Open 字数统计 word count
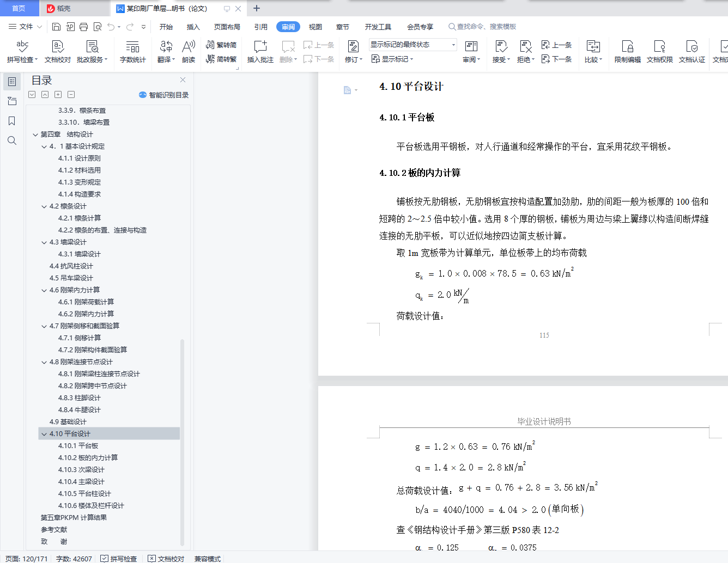The height and width of the screenshot is (563, 728). 133,52
